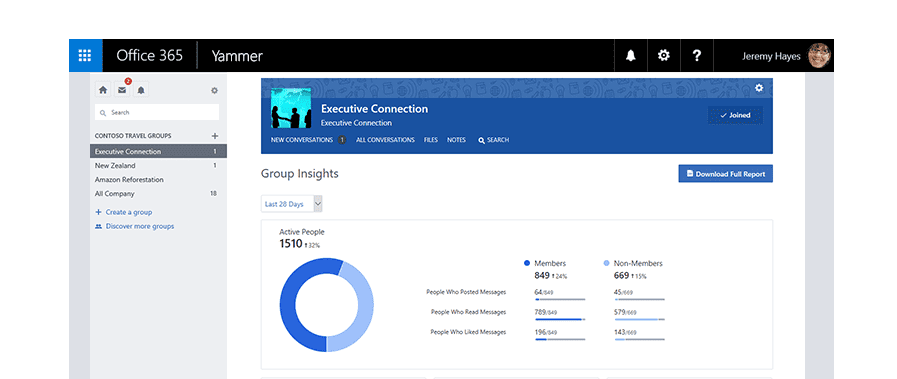This screenshot has height=379, width=897.
Task: Select Executive Connection group in sidebar
Action: point(158,151)
